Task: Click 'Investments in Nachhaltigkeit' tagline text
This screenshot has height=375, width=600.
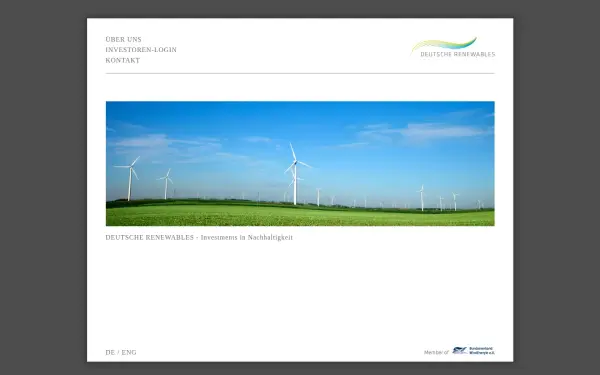Action: [247, 238]
